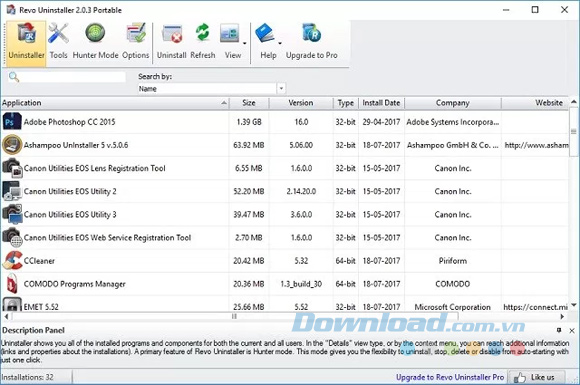The image size is (580, 385).
Task: Click Ashampoo UnInstaller 5 v.5.0.6 name
Action: [76, 145]
